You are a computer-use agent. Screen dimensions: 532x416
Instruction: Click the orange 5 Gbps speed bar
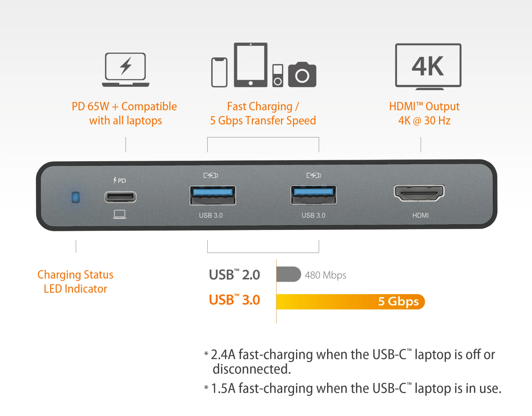pos(351,302)
